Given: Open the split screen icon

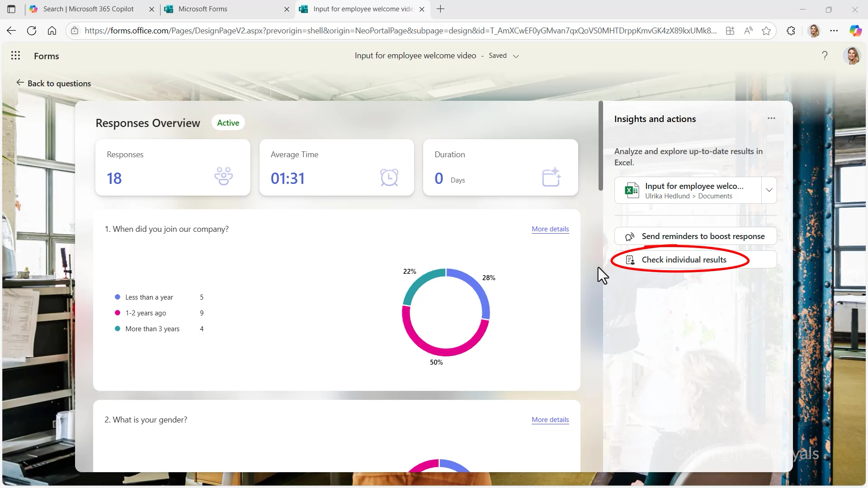Looking at the screenshot, I should [730, 31].
